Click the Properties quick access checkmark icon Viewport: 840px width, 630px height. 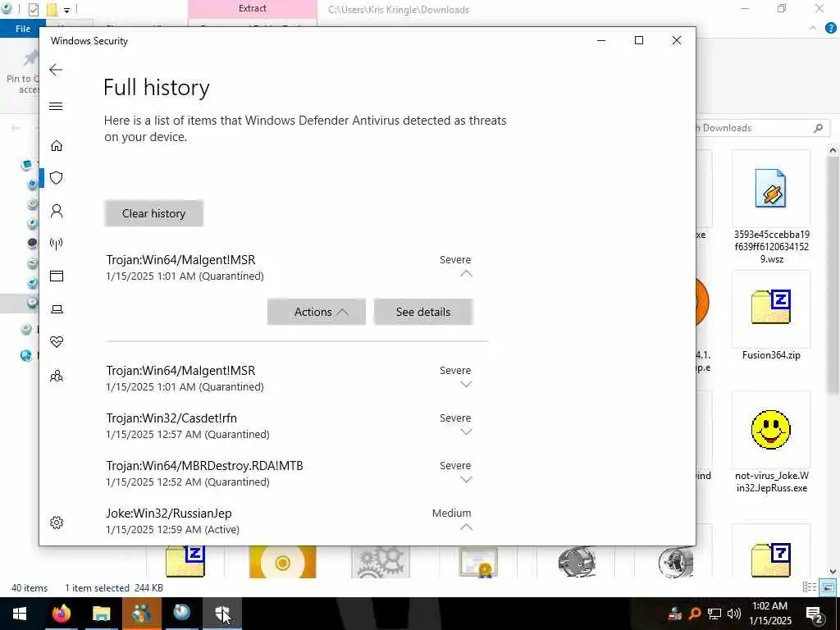[33, 10]
